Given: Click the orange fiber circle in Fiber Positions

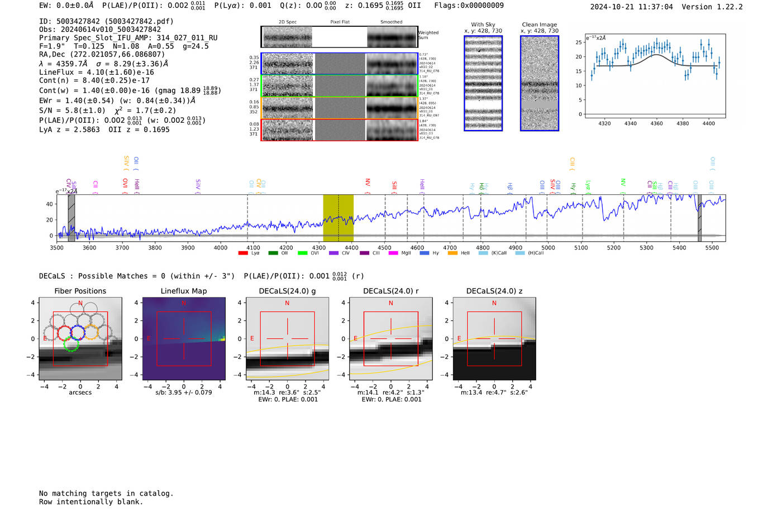Looking at the screenshot, I should 91,333.
